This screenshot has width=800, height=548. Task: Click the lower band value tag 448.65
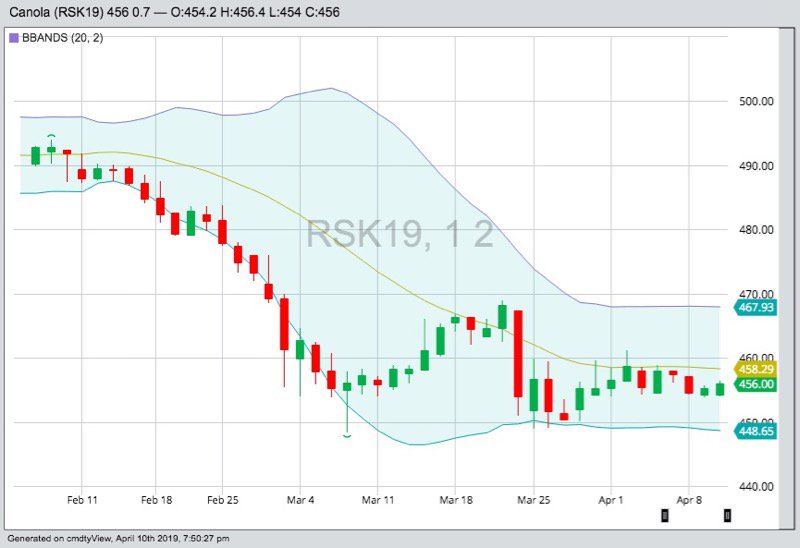[756, 431]
